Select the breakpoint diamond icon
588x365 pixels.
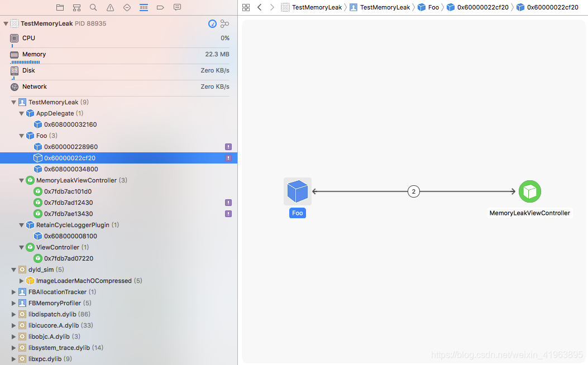(127, 7)
